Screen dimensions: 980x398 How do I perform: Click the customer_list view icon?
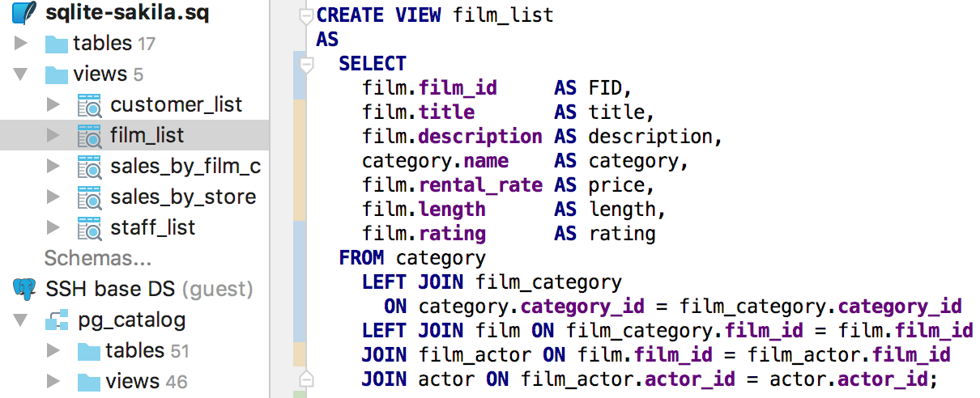(88, 105)
